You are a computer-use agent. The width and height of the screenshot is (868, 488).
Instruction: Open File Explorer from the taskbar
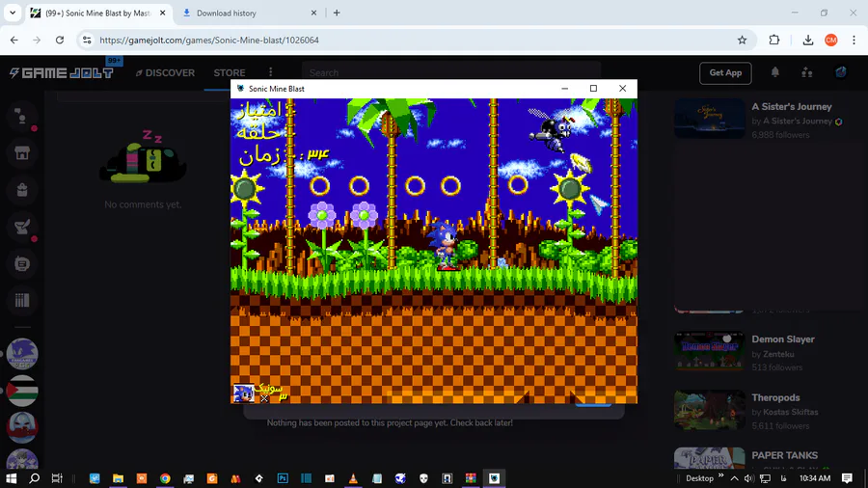pos(118,478)
